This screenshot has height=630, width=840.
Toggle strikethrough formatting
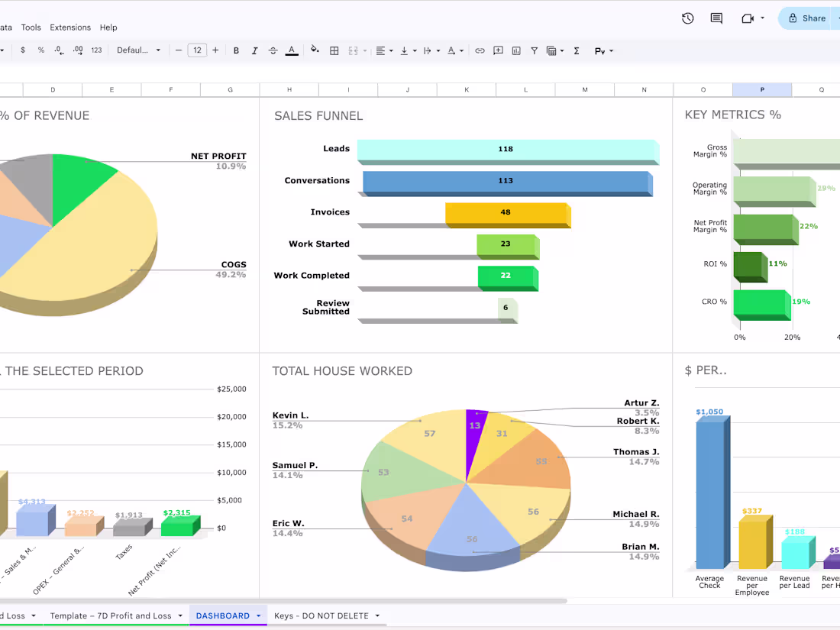[273, 51]
